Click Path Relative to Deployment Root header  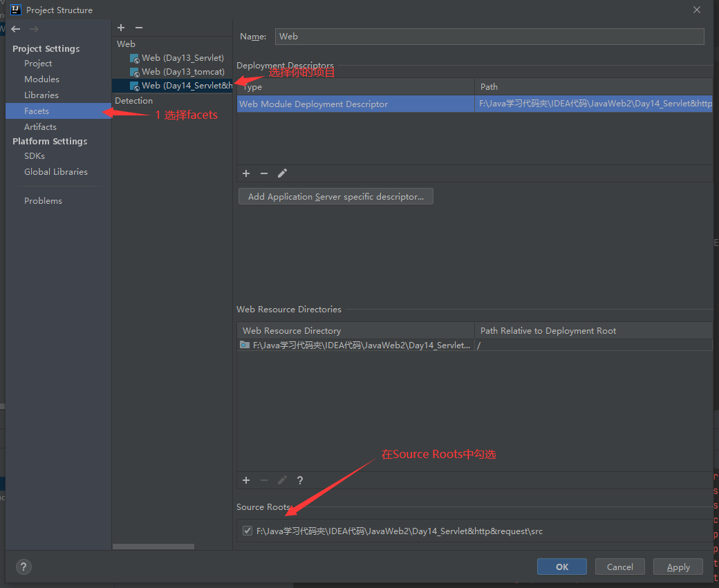point(594,331)
